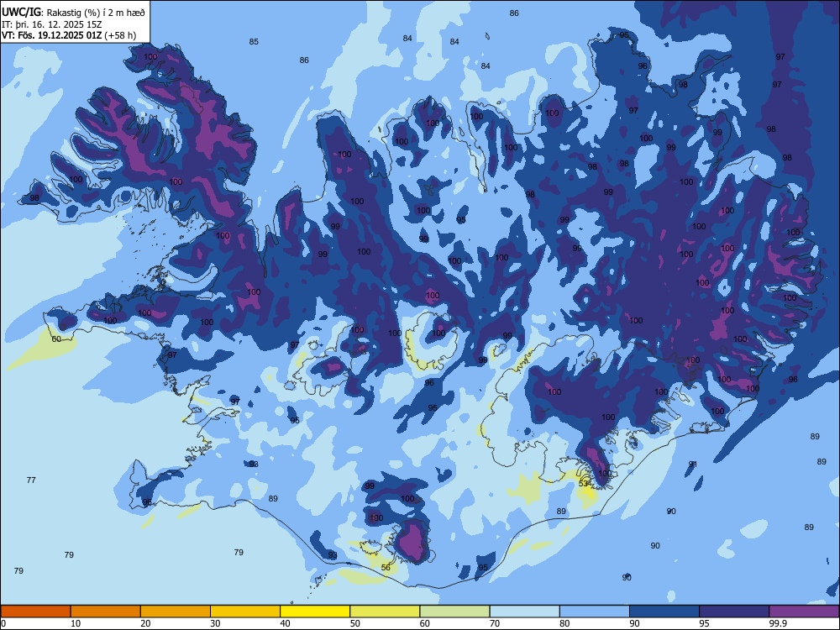840x630 pixels.
Task: Select the orange 10–20 legend color segment
Action: [106, 612]
